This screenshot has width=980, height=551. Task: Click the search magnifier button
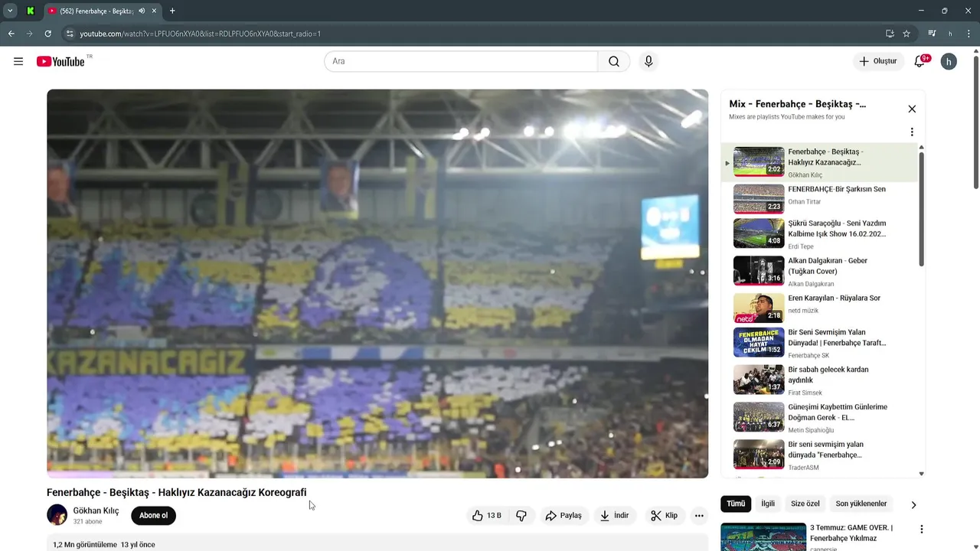tap(614, 61)
